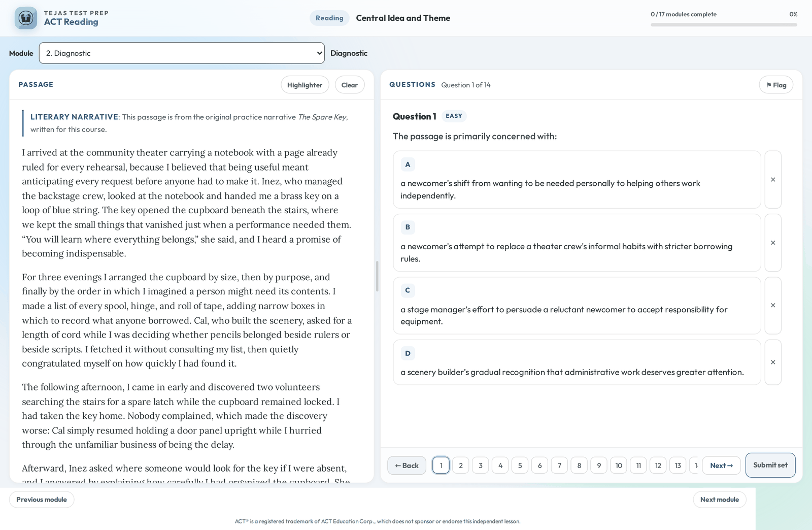
Task: Click the PASSAGE panel heading
Action: pos(36,85)
